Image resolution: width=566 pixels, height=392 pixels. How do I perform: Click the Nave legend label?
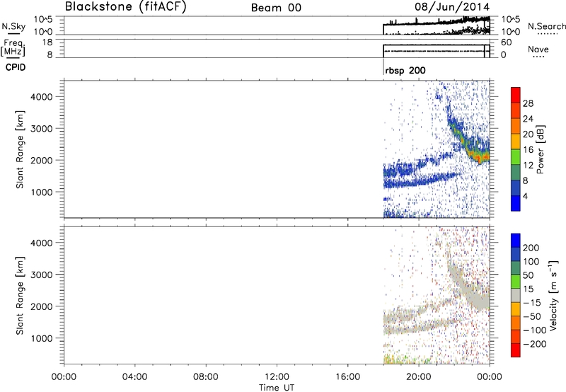click(538, 50)
